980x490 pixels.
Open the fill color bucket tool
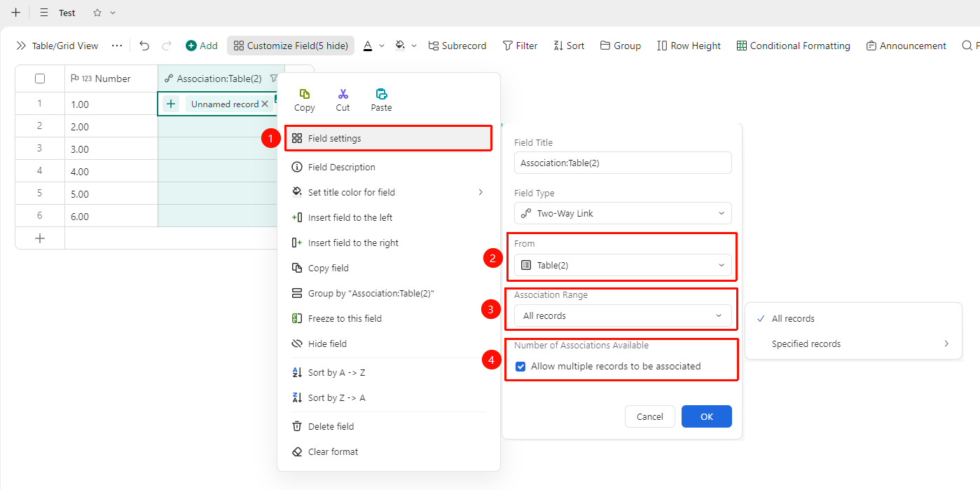click(x=400, y=46)
